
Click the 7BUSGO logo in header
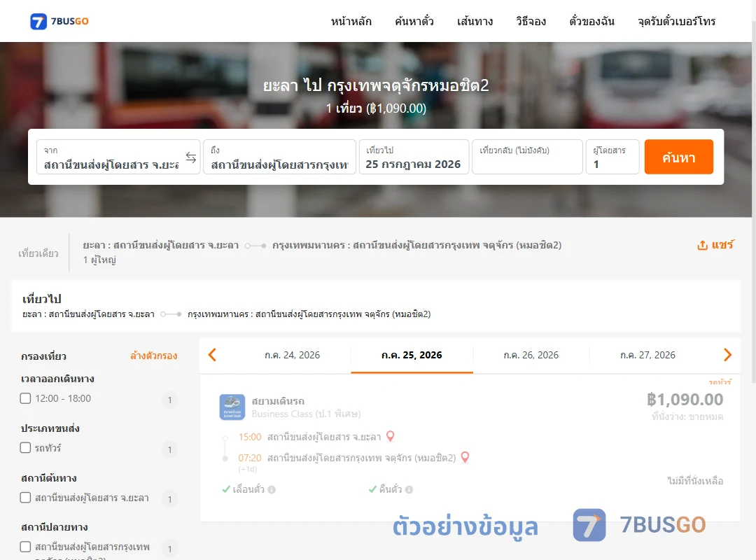tap(59, 21)
